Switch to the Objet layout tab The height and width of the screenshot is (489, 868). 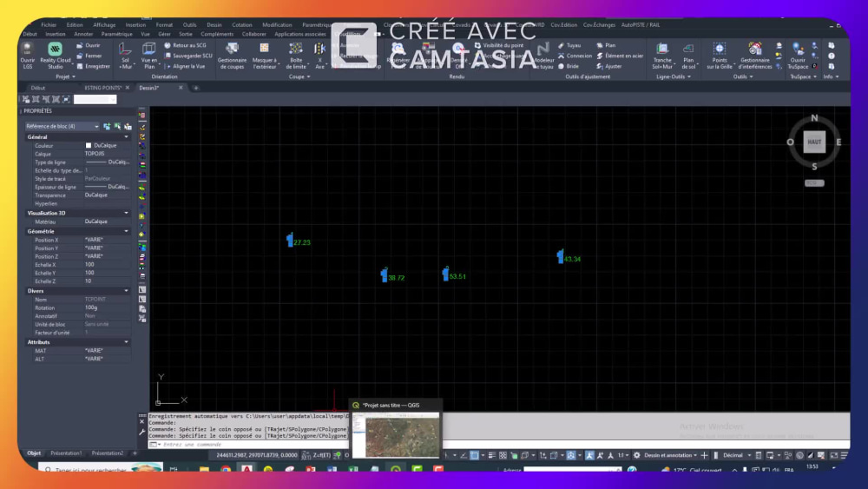pos(34,453)
